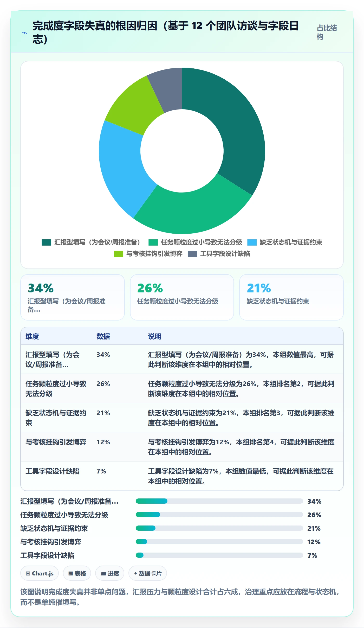Click the 进度 tag chip

pyautogui.click(x=110, y=573)
